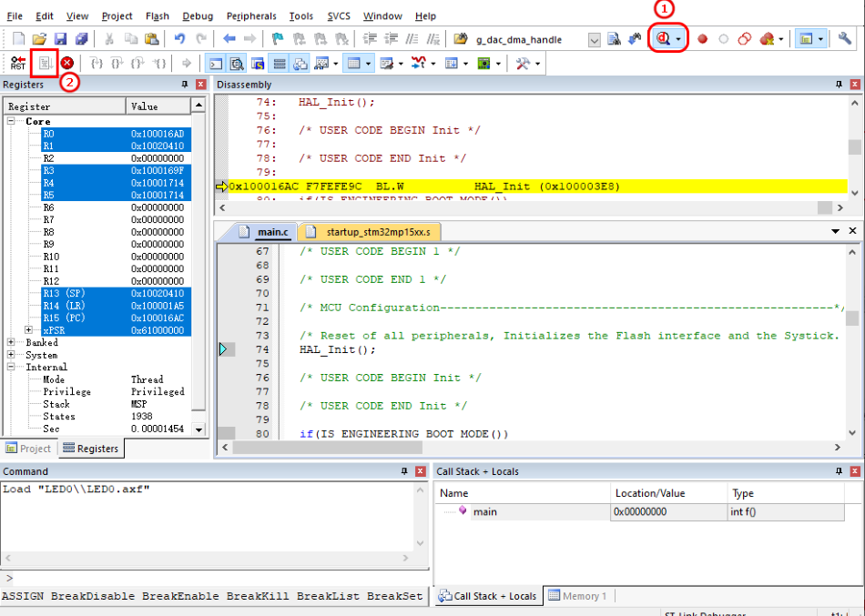Insert a breakpoint with red dot icon
The height and width of the screenshot is (616, 865).
click(702, 39)
